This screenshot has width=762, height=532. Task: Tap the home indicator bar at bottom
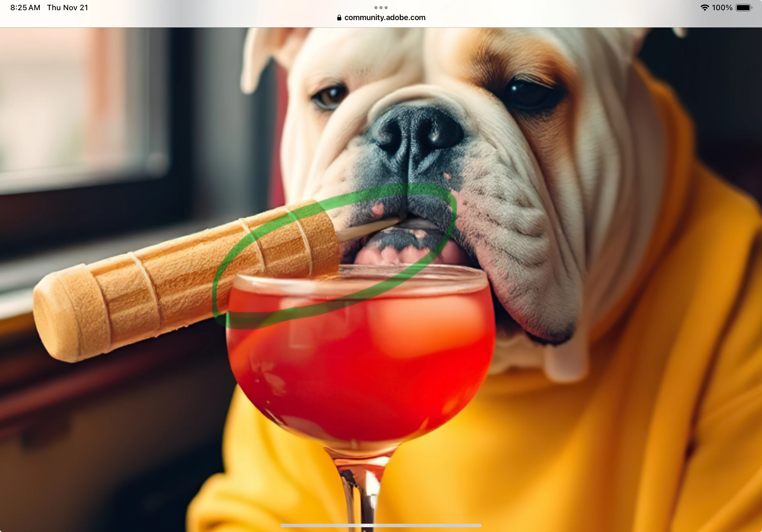pyautogui.click(x=381, y=525)
